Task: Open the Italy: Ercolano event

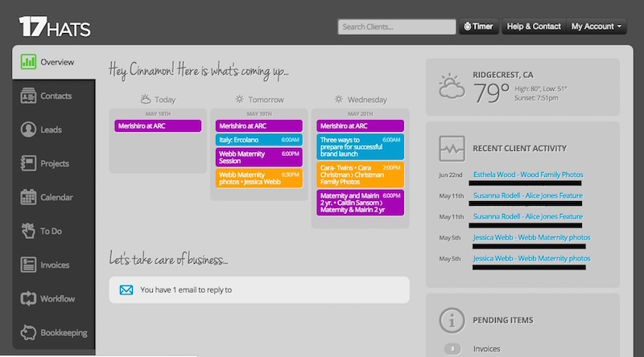Action: coord(259,140)
